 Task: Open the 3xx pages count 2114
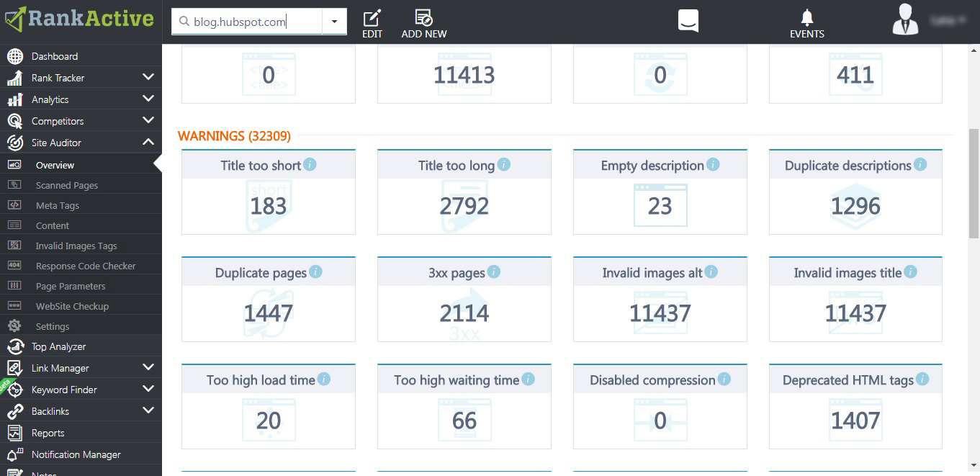464,314
